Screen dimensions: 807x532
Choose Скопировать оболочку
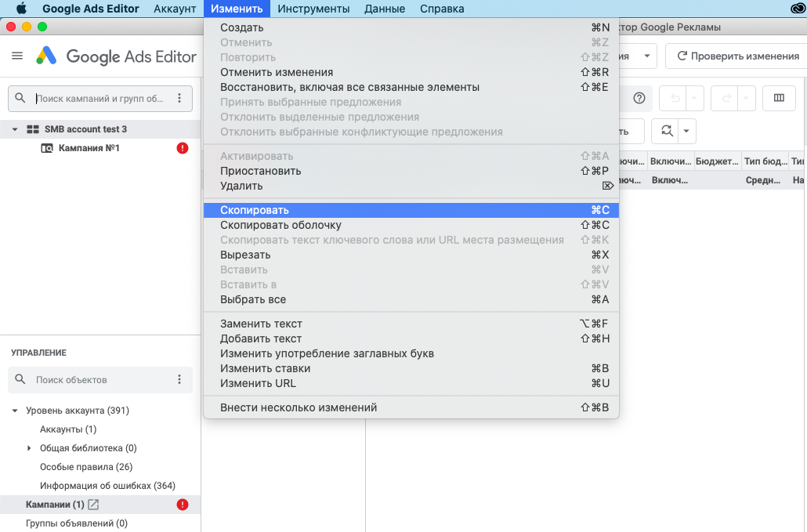pos(411,225)
